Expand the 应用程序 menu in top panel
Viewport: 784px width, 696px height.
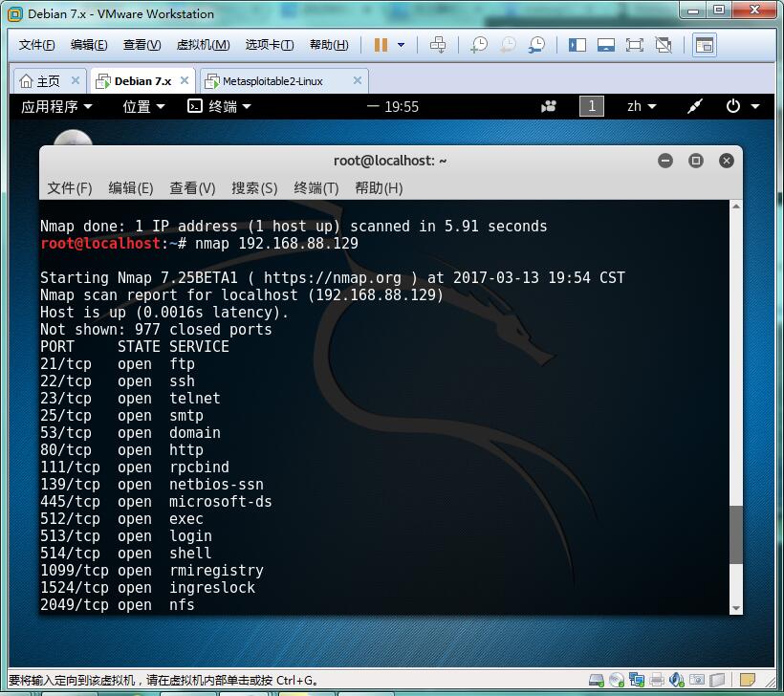(x=56, y=106)
